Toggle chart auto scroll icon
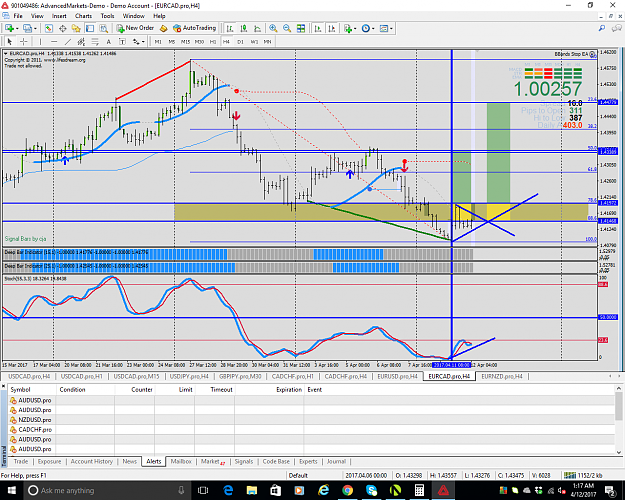Screen dimensions: 625x500 318,28
